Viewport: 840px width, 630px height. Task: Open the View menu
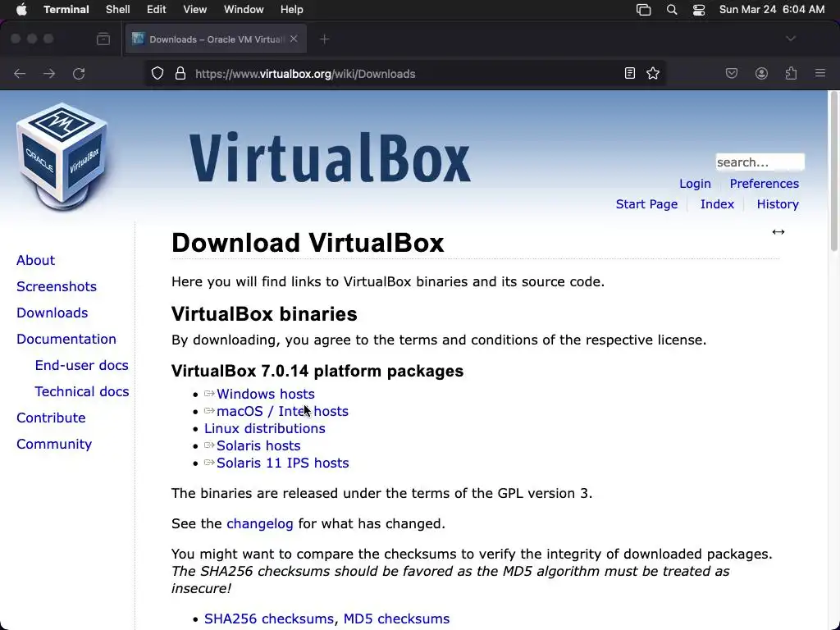[195, 10]
